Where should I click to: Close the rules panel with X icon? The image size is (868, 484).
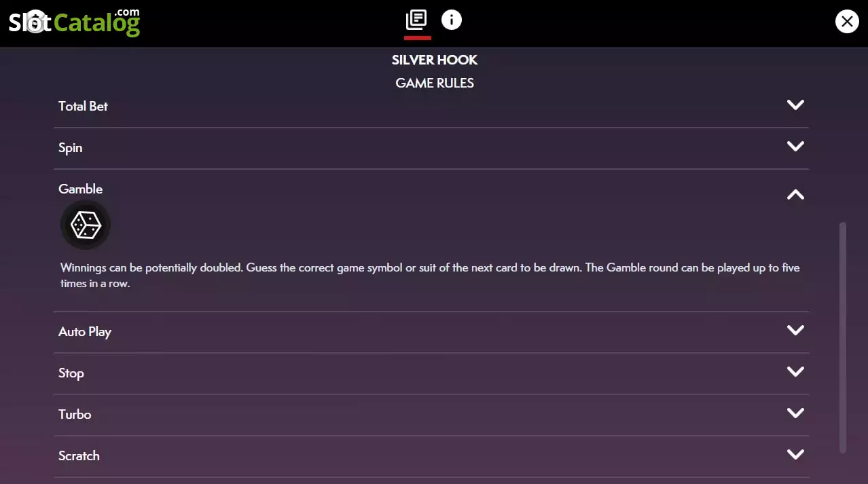click(847, 22)
